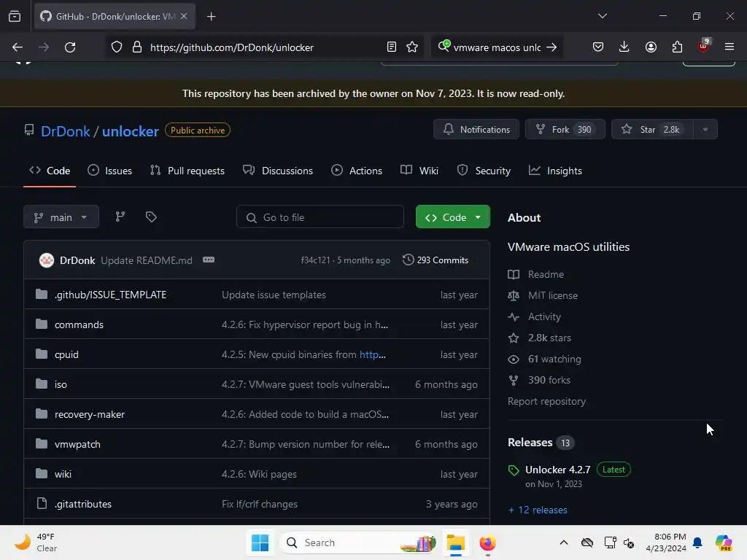Viewport: 747px width, 560px height.
Task: Click the Firefox taskbar icon
Action: [487, 542]
